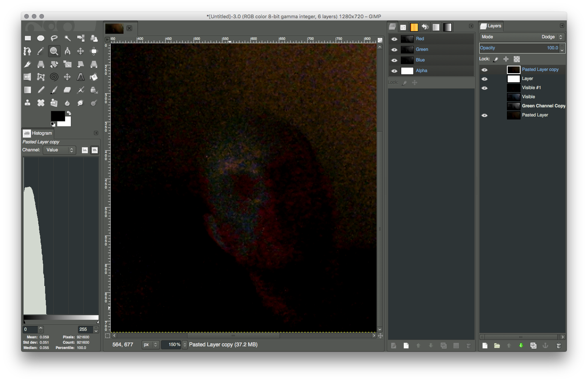This screenshot has height=382, width=588.
Task: Toggle Lock pixels in Layers panel
Action: [496, 59]
